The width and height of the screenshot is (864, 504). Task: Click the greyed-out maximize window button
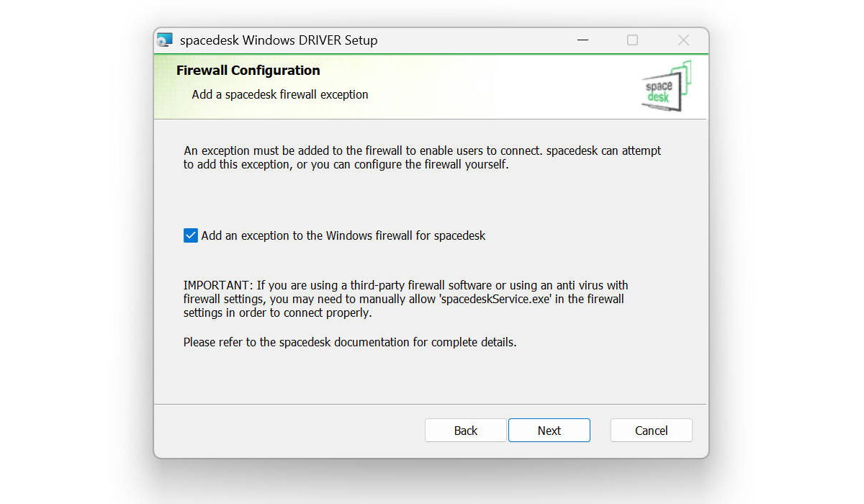coord(632,40)
